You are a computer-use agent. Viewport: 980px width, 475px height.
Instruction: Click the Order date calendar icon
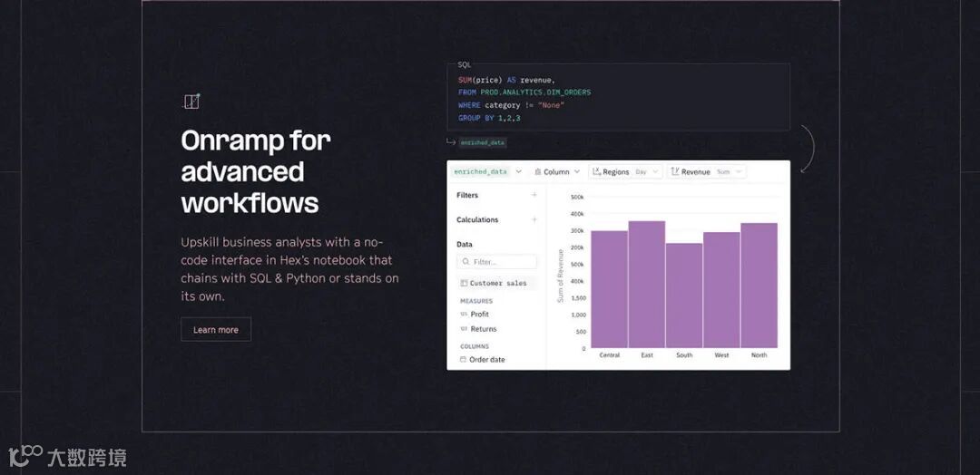(464, 360)
